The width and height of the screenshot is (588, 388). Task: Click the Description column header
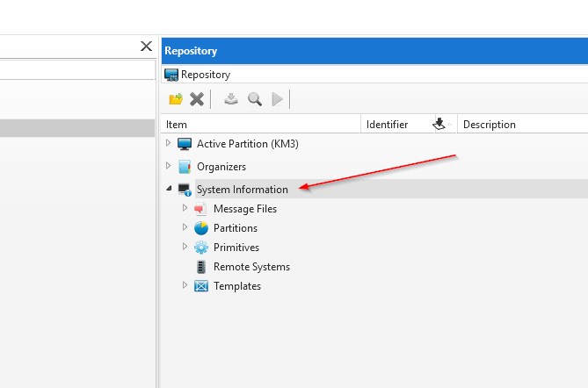coord(490,125)
